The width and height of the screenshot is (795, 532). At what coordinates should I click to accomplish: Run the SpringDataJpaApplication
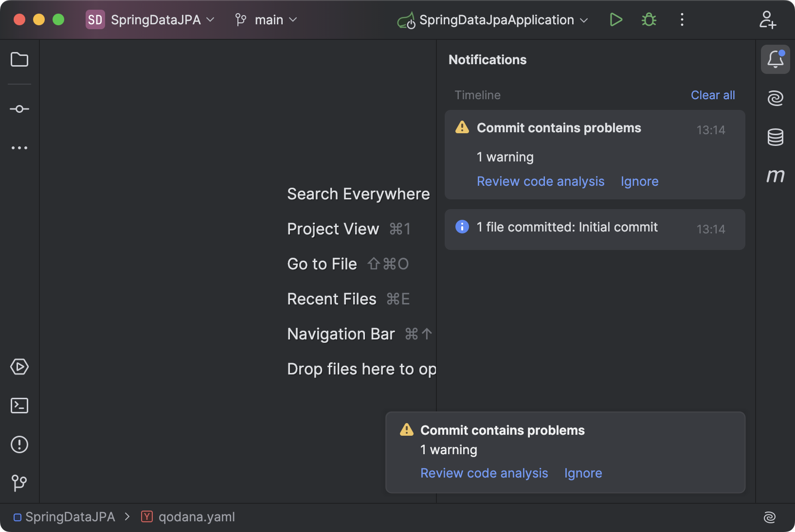tap(616, 20)
